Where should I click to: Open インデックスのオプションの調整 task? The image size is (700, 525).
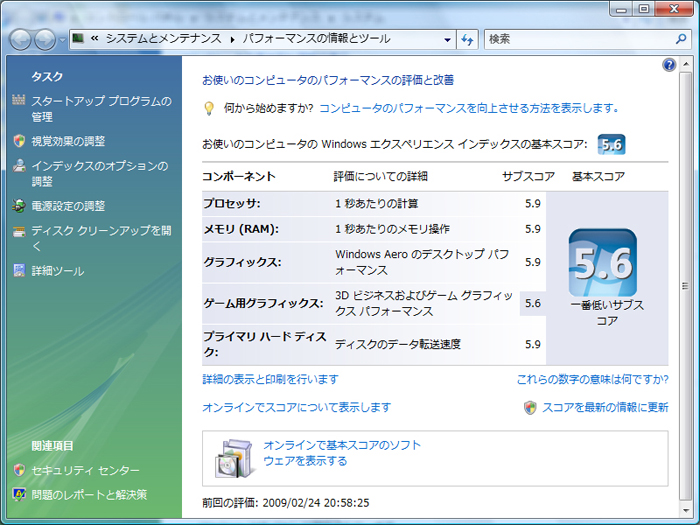tap(100, 174)
